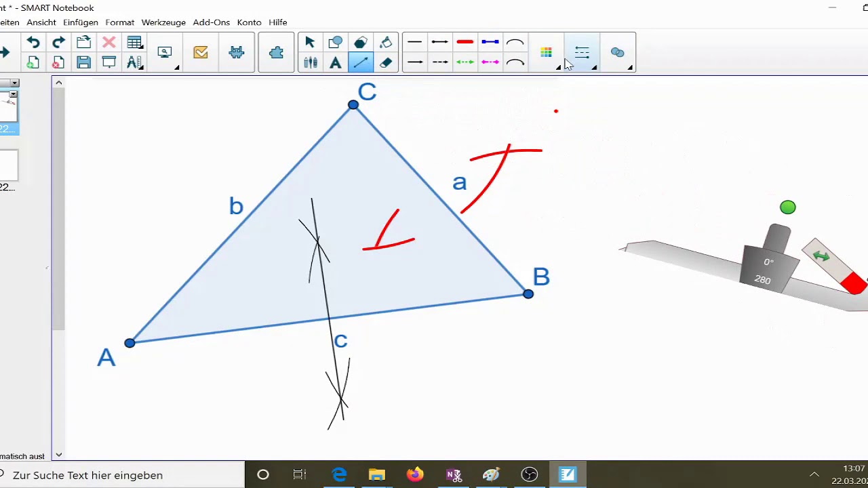Open a file with folder icon
868x488 pixels.
[x=83, y=43]
